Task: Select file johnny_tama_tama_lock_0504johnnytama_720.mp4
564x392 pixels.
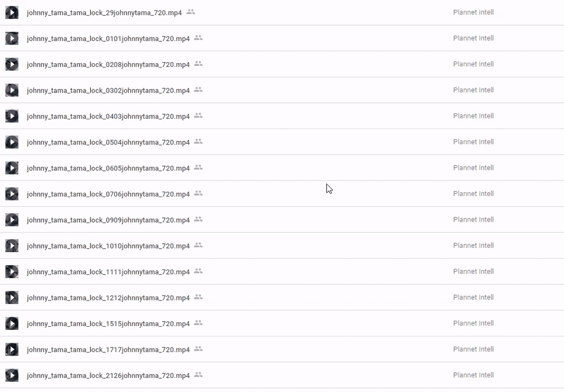Action: coord(108,142)
